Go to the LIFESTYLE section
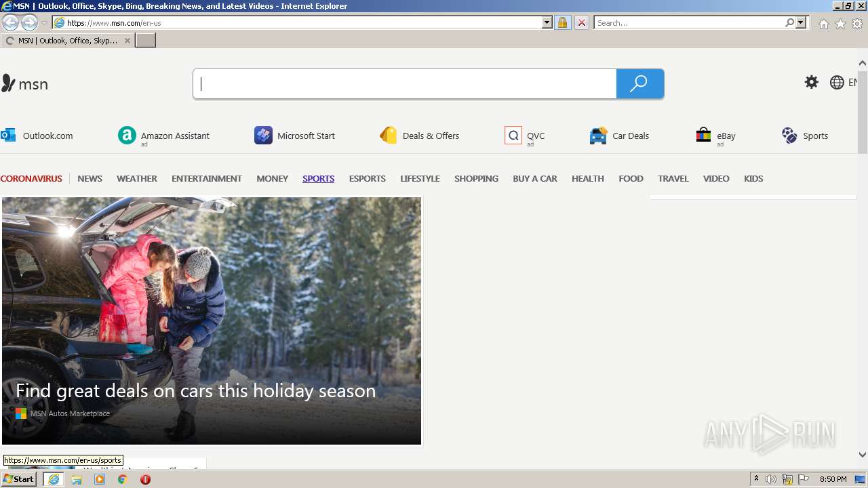 click(x=420, y=178)
